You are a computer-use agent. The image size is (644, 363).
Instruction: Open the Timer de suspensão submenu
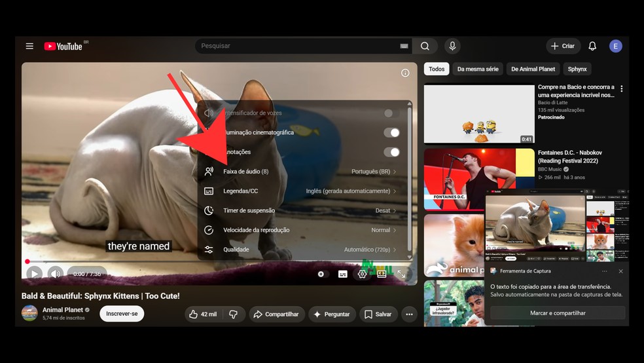coord(302,210)
